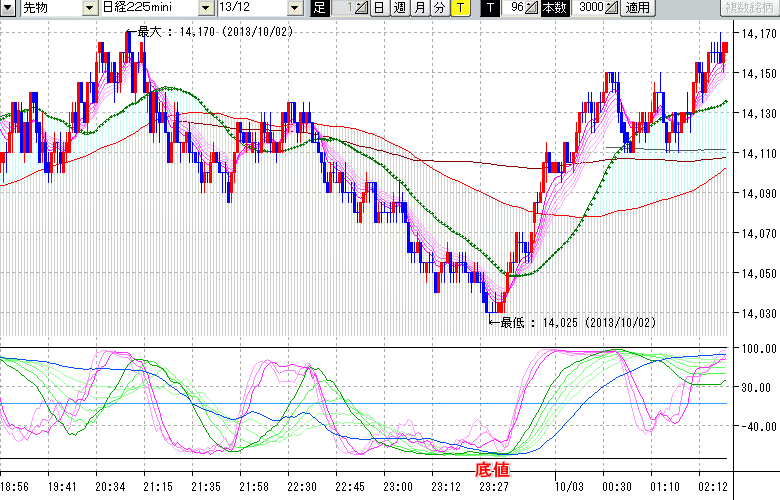Click the 足 label in the toolbar
Viewport: 780px width, 500px height.
319,8
